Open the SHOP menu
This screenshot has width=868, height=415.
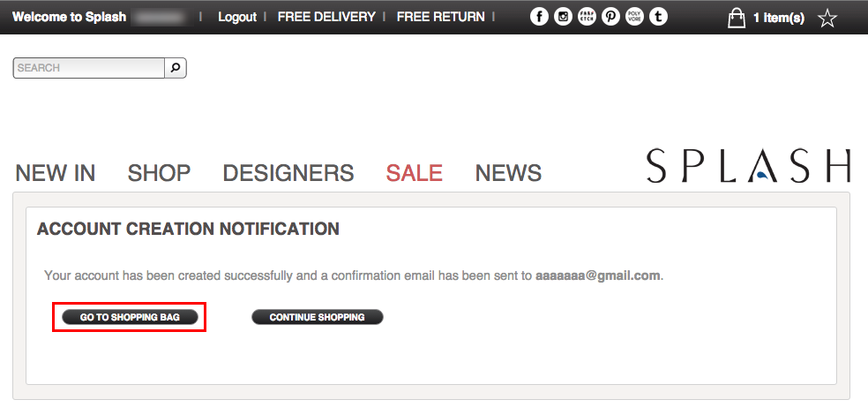(x=159, y=173)
